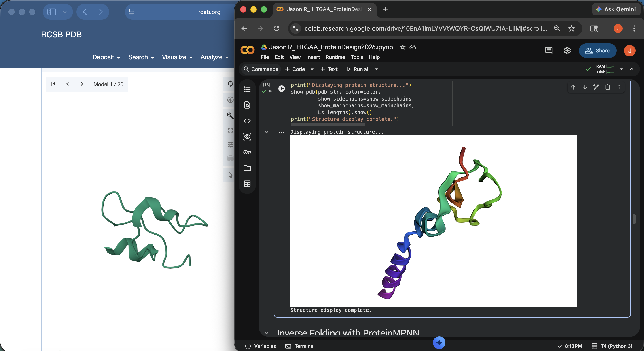Go to next model in RCSB viewer
This screenshot has height=351, width=644.
[82, 84]
